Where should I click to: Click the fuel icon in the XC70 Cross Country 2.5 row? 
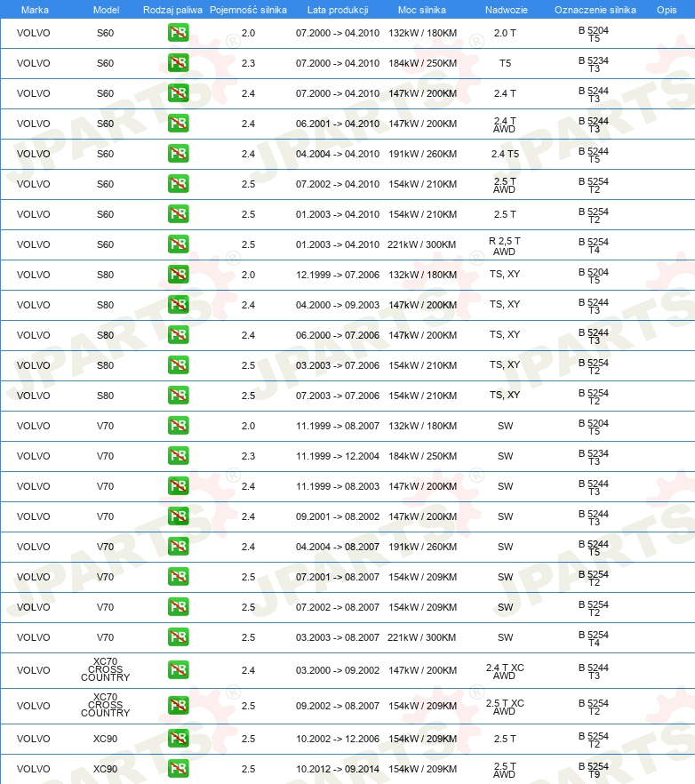(179, 706)
